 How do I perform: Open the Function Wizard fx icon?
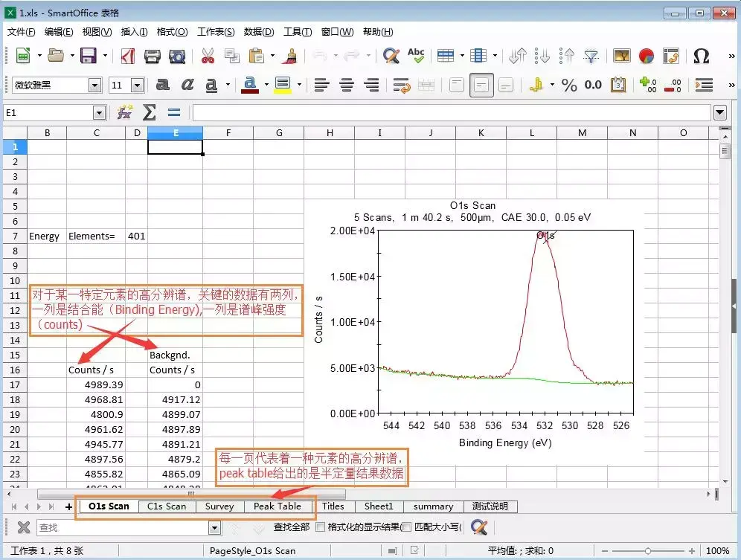tap(125, 112)
